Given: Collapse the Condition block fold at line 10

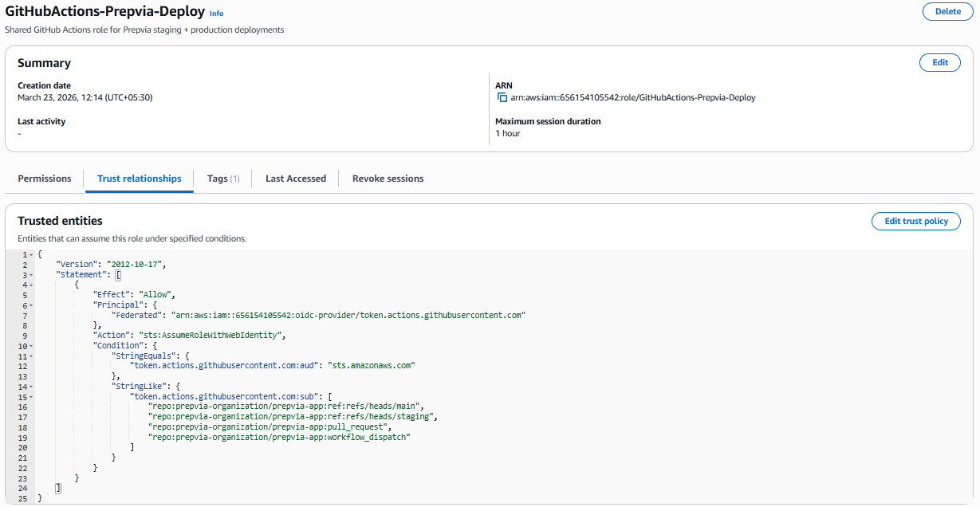Looking at the screenshot, I should pos(31,346).
